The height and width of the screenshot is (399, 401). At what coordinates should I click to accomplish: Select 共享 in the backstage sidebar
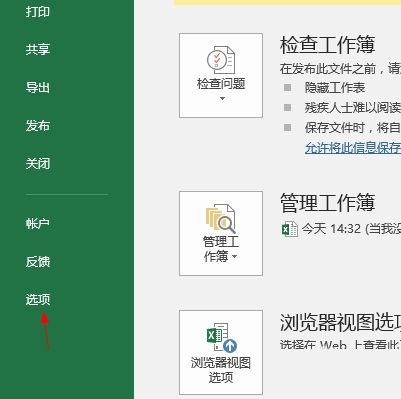coord(38,49)
